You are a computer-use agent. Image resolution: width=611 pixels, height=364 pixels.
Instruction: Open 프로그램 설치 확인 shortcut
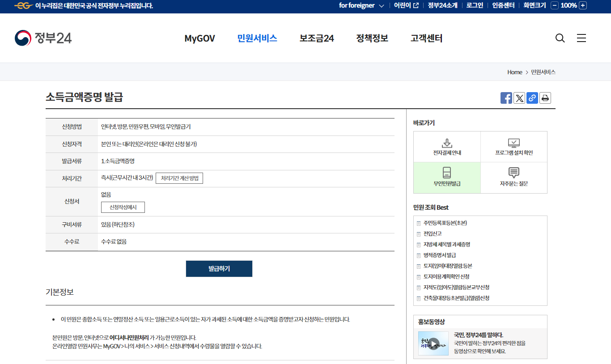coord(514,147)
